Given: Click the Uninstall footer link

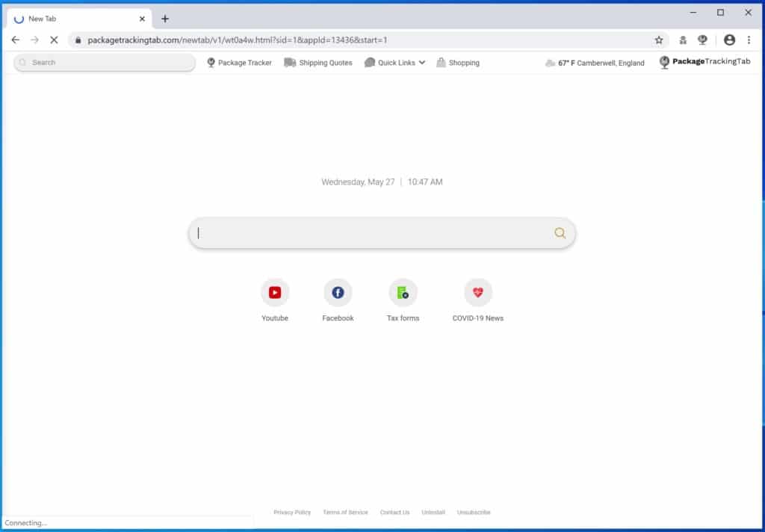Looking at the screenshot, I should [433, 512].
